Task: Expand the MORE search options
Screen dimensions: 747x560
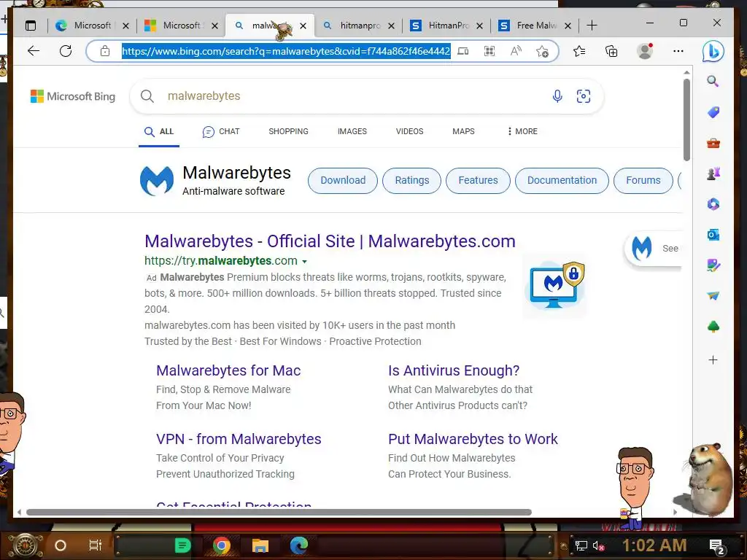Action: click(522, 131)
